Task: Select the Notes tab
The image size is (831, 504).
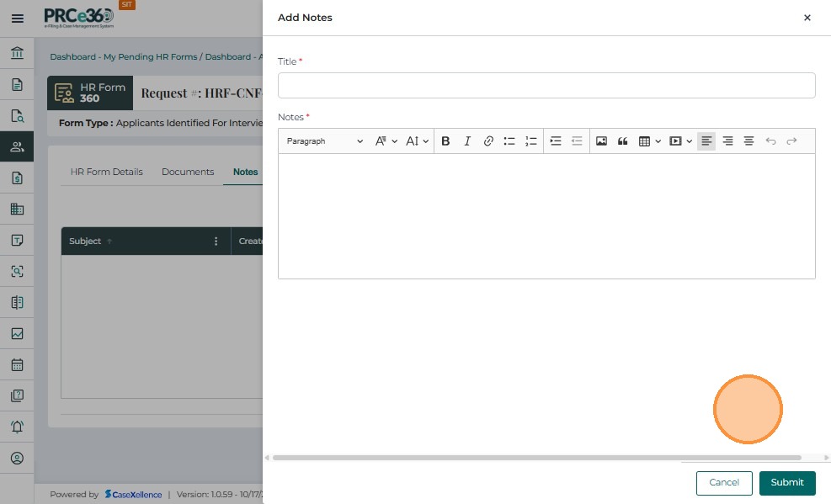Action: pyautogui.click(x=245, y=172)
